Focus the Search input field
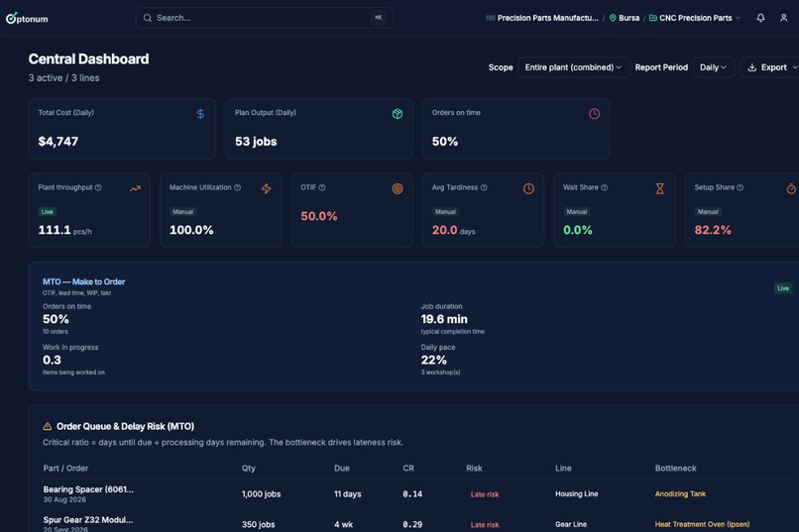 pyautogui.click(x=264, y=18)
